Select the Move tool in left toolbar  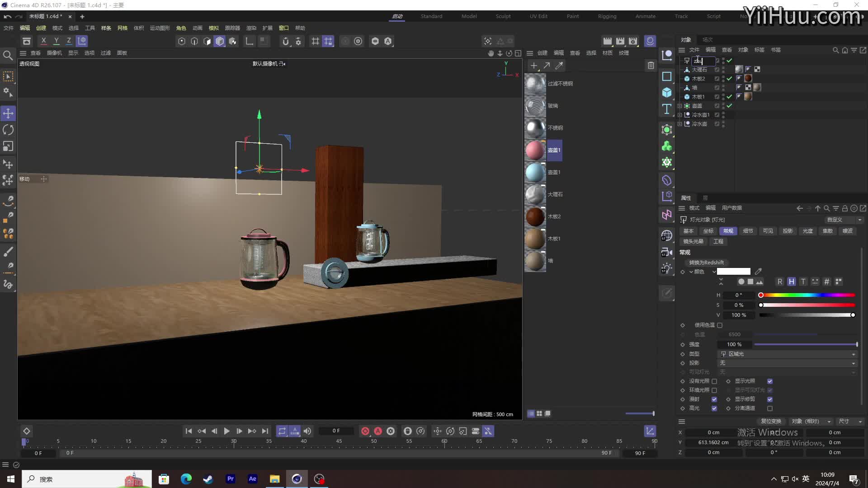(8, 113)
